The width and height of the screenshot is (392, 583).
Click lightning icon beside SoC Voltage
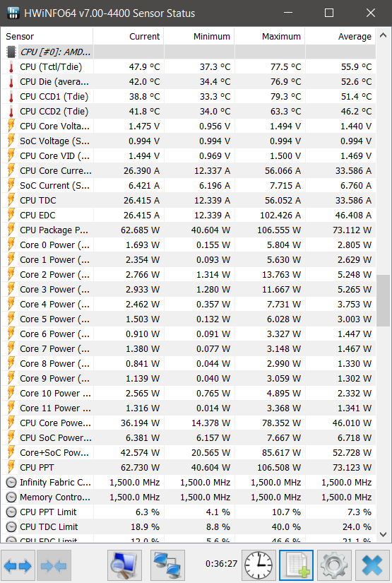[11, 141]
